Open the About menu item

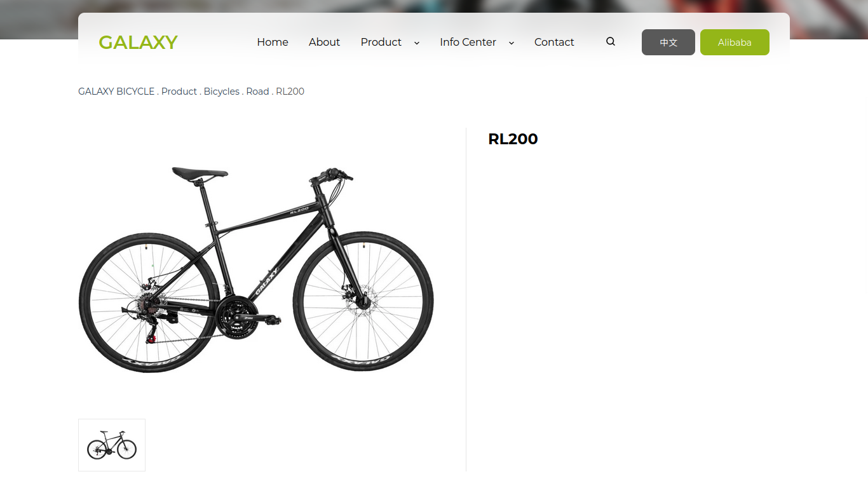(324, 42)
